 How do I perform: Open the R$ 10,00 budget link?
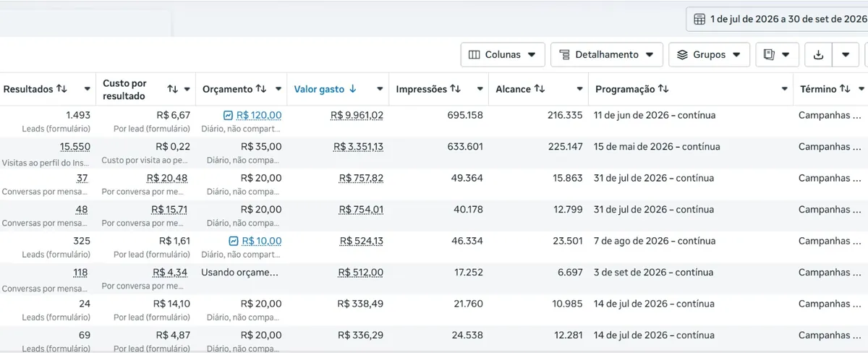coord(262,241)
